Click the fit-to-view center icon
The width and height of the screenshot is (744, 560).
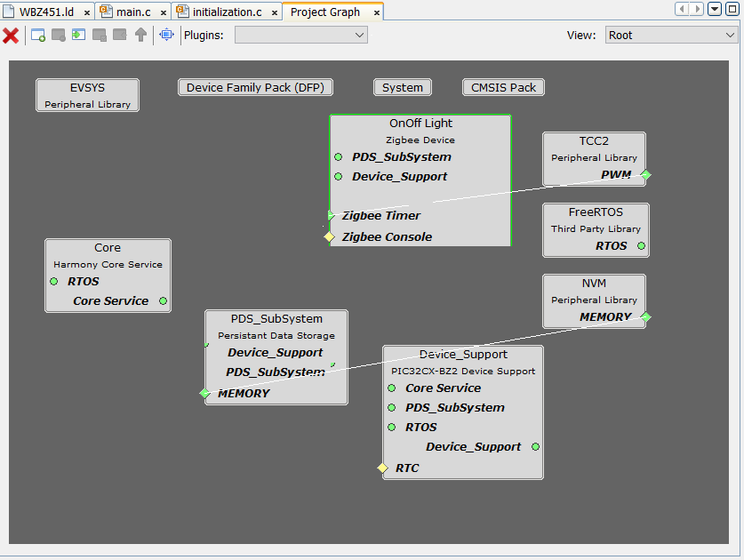tap(166, 36)
